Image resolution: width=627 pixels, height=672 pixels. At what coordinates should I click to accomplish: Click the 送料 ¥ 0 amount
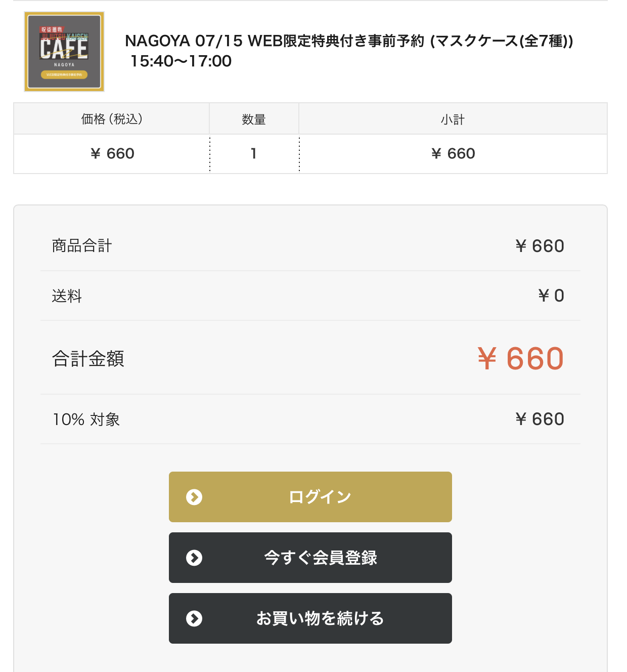(x=551, y=296)
